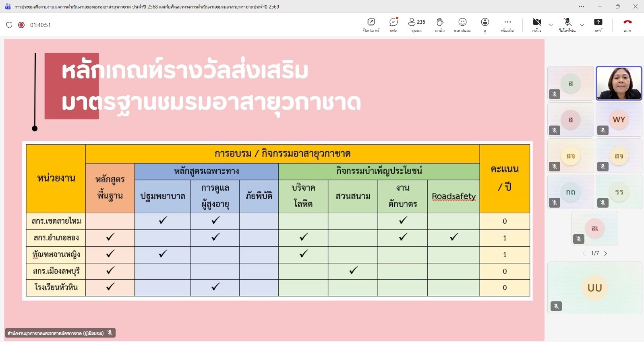Raise your hand in the meeting
The width and height of the screenshot is (644, 342).
pyautogui.click(x=440, y=25)
